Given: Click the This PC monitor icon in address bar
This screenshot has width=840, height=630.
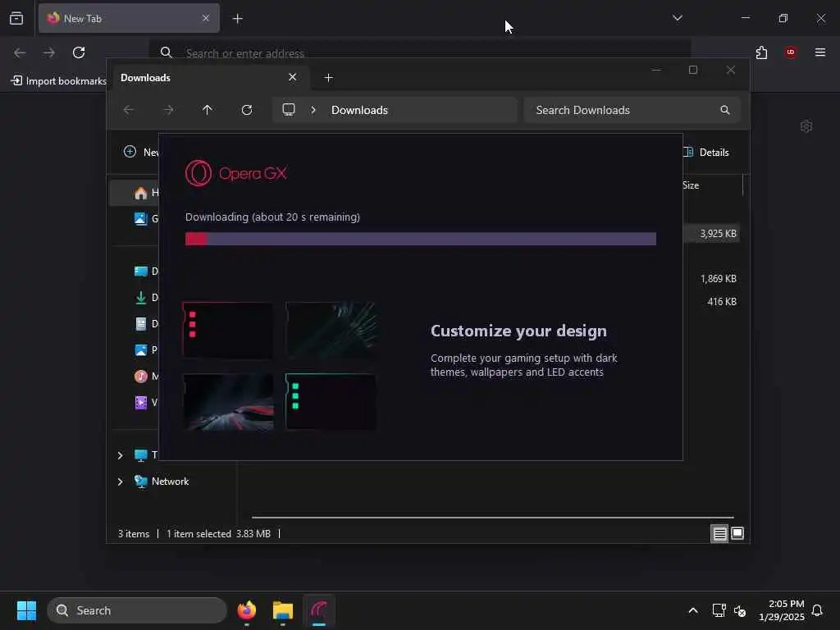Looking at the screenshot, I should pyautogui.click(x=289, y=110).
